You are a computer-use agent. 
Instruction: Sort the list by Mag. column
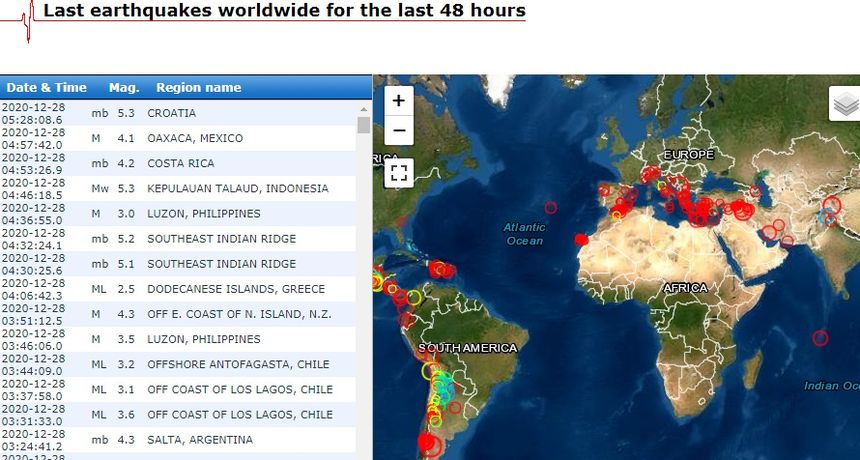tap(124, 88)
